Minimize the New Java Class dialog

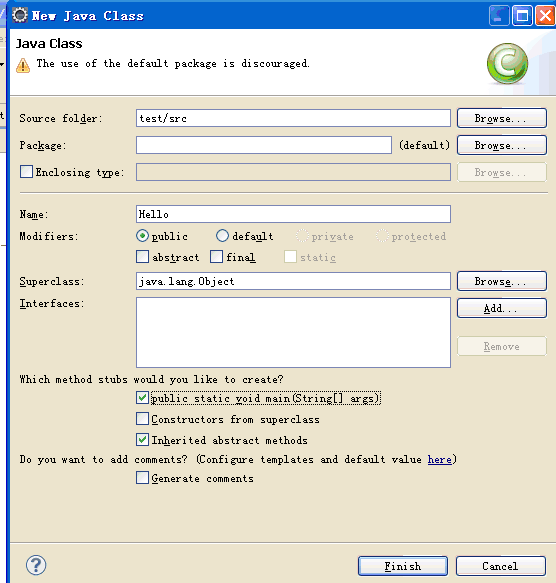click(x=499, y=16)
